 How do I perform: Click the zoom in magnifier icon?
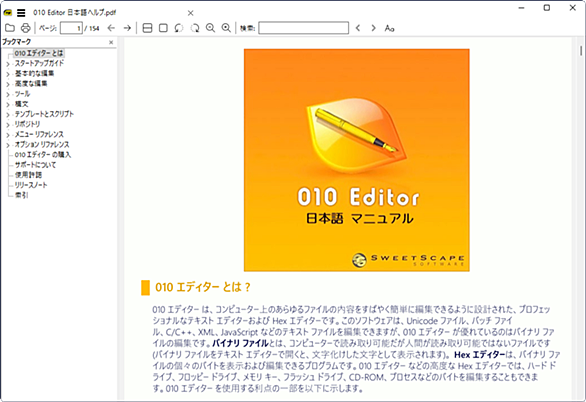226,28
